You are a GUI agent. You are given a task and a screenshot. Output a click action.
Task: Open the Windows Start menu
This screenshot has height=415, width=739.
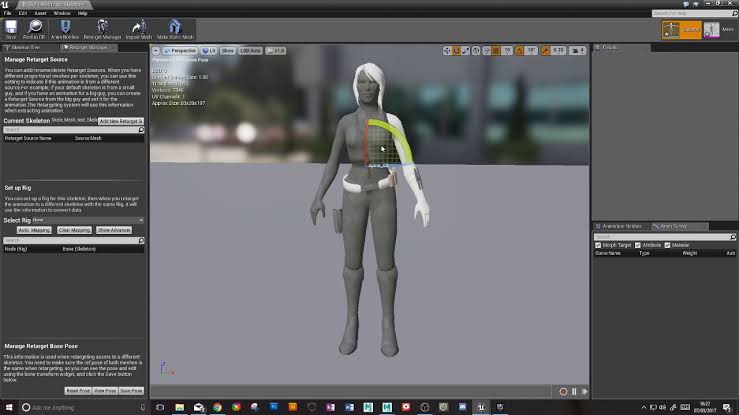coord(9,407)
